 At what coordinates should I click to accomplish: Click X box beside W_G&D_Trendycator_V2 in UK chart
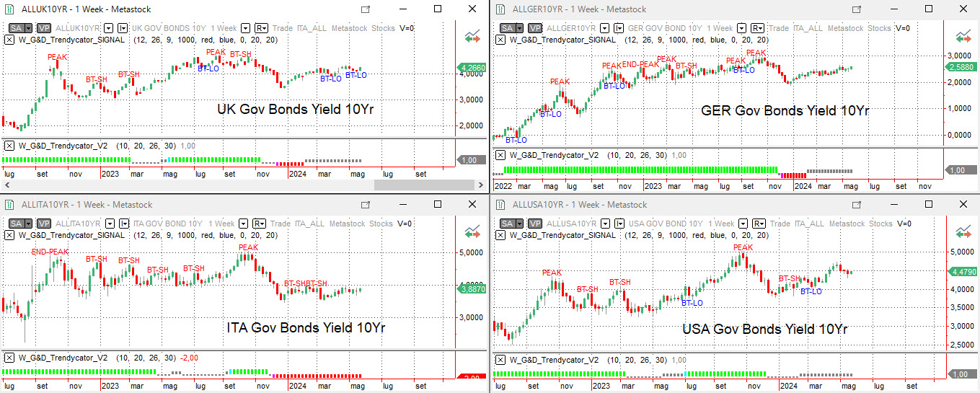[x=9, y=146]
